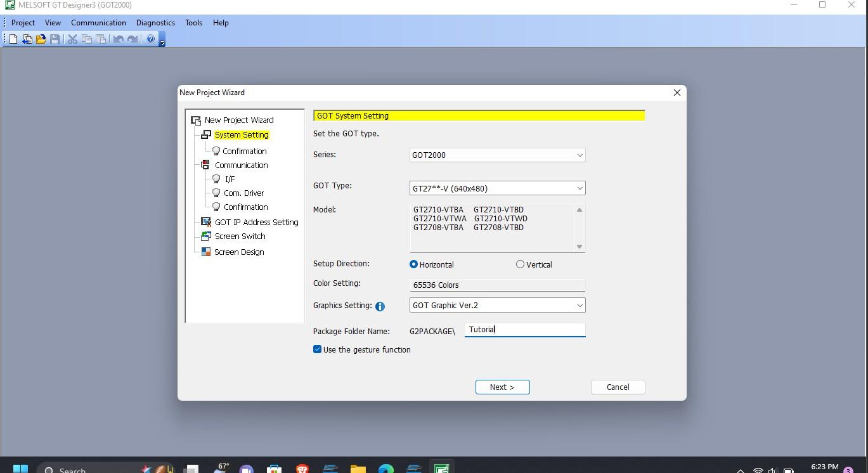Open the View menu
This screenshot has height=473, width=868.
click(53, 23)
